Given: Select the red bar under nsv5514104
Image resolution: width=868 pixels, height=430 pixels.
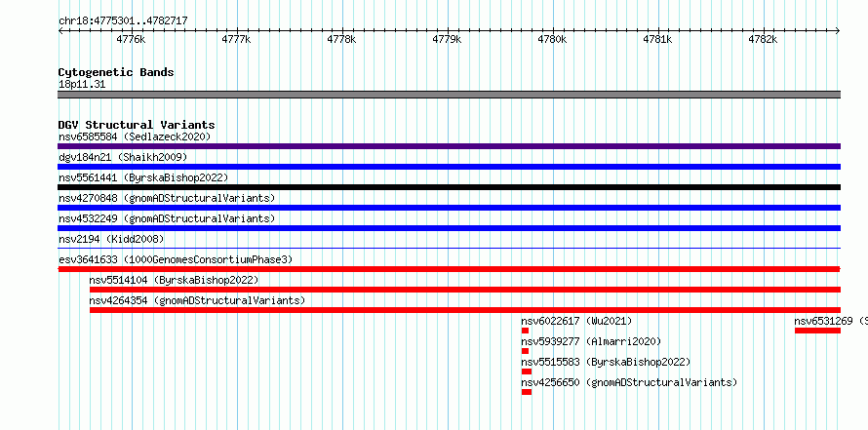Looking at the screenshot, I should pos(465,290).
